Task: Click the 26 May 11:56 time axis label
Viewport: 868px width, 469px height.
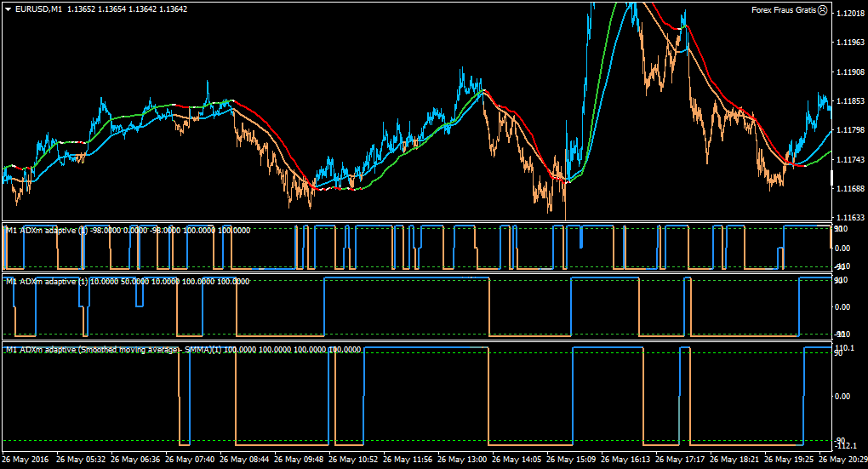Action: click(408, 459)
